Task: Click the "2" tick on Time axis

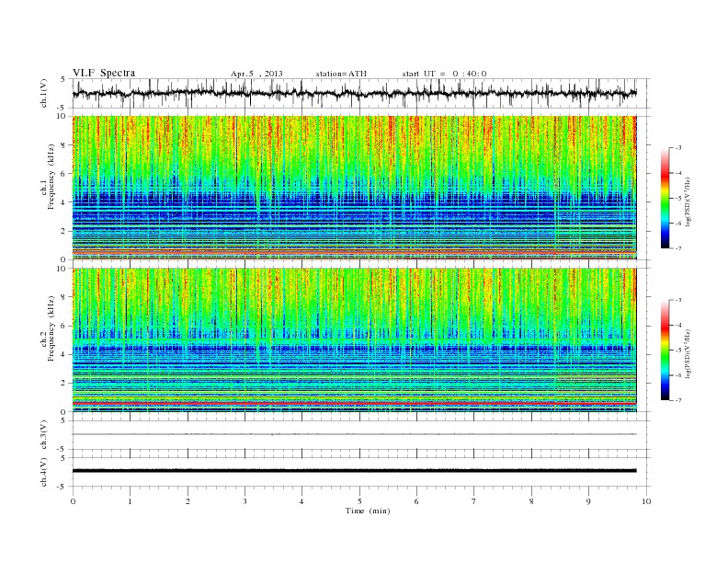Action: (x=188, y=501)
